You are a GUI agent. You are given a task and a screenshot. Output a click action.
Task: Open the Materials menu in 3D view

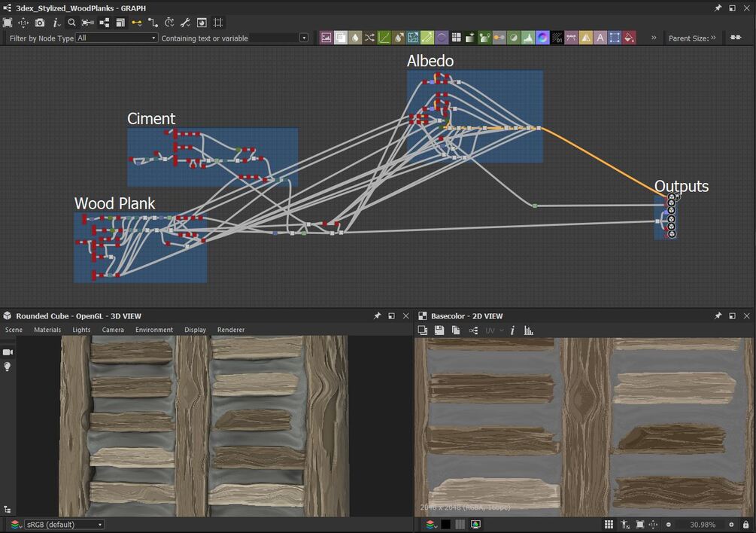point(47,330)
